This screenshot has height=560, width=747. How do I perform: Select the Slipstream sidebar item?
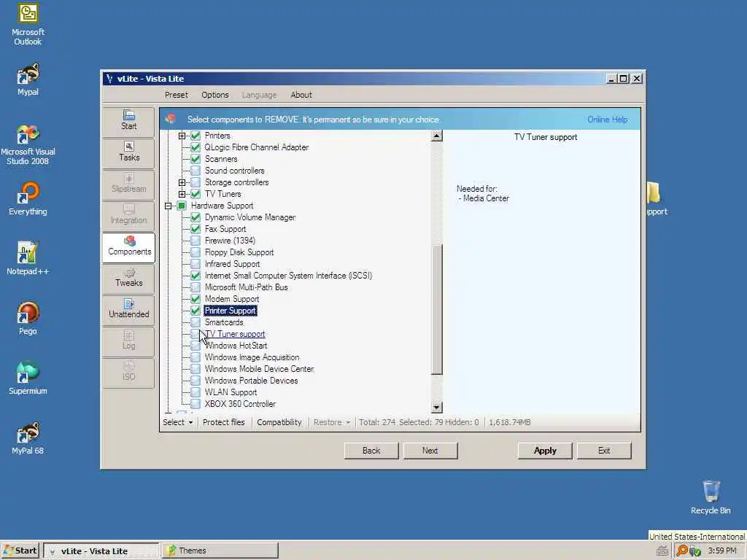[x=128, y=184]
